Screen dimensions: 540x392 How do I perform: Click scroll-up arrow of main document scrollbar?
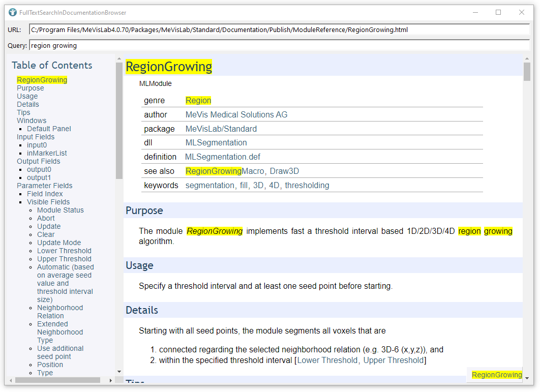click(527, 58)
